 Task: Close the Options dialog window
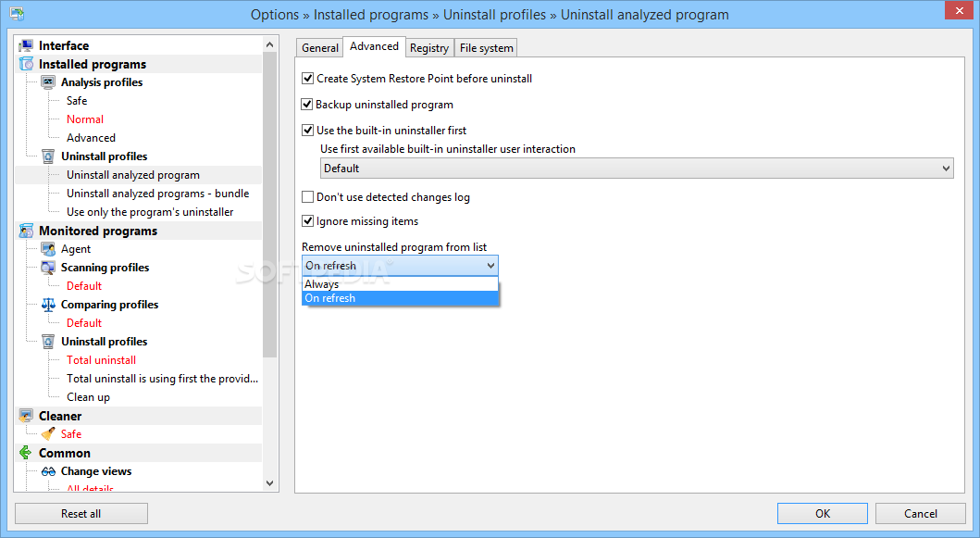pyautogui.click(x=960, y=10)
